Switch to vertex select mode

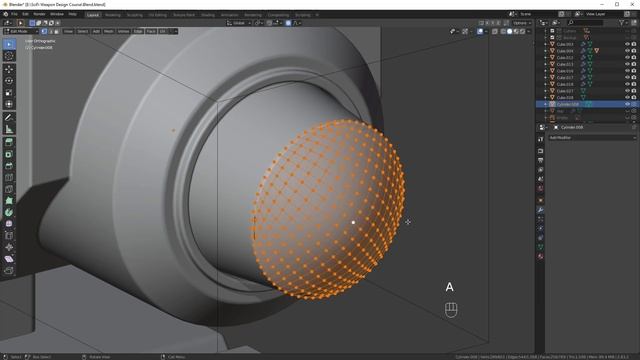(x=44, y=31)
